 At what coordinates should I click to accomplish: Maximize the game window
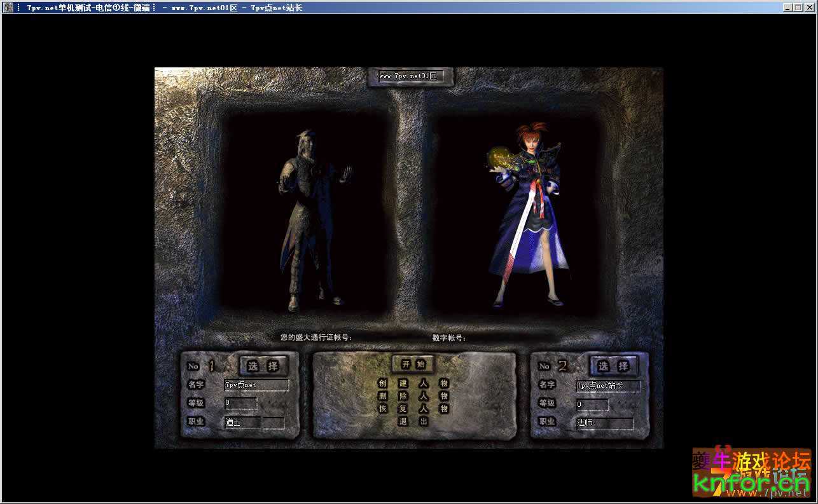point(798,8)
